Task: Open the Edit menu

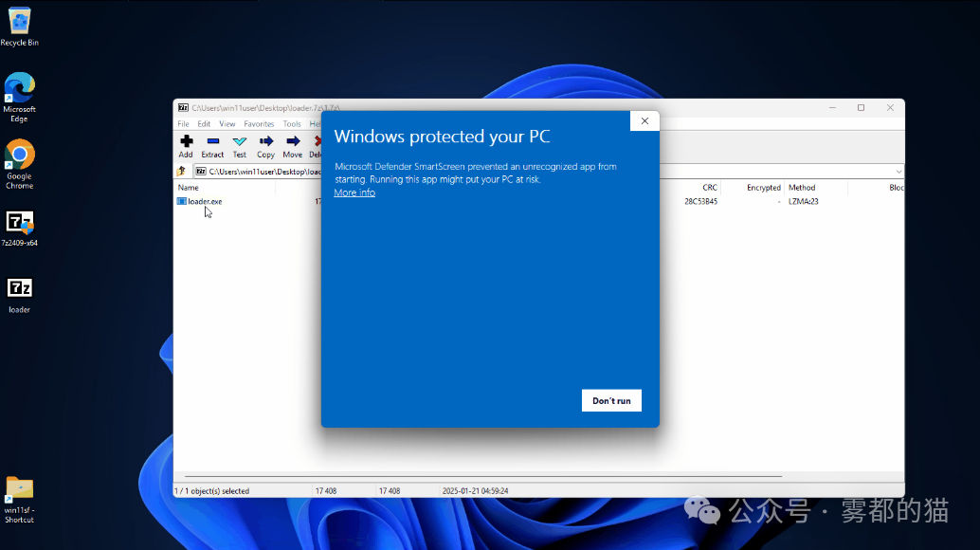Action: click(204, 123)
